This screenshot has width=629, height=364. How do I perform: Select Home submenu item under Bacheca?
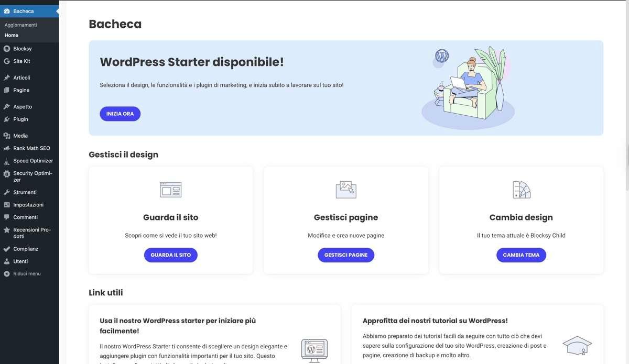[x=12, y=35]
